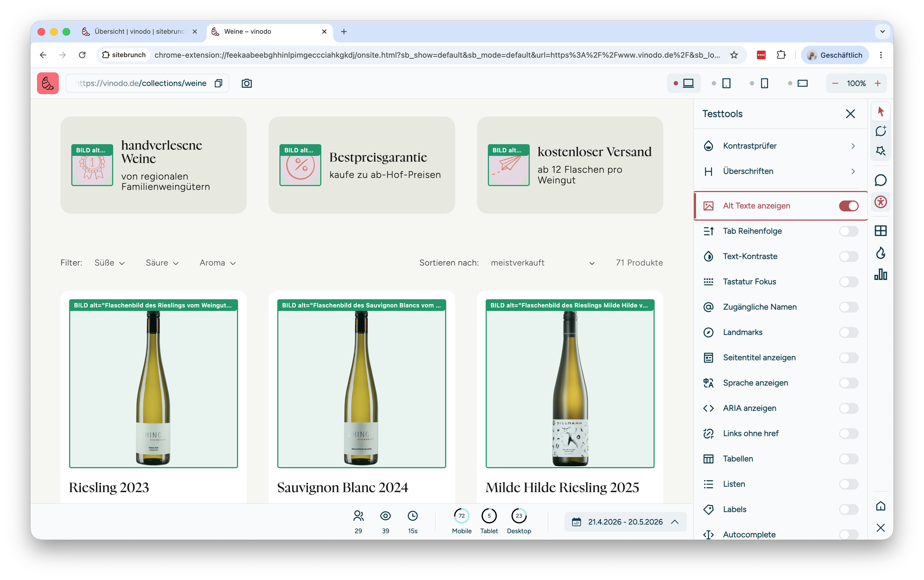The width and height of the screenshot is (924, 580).
Task: Click the visitors count icon showing 29
Action: click(x=358, y=516)
